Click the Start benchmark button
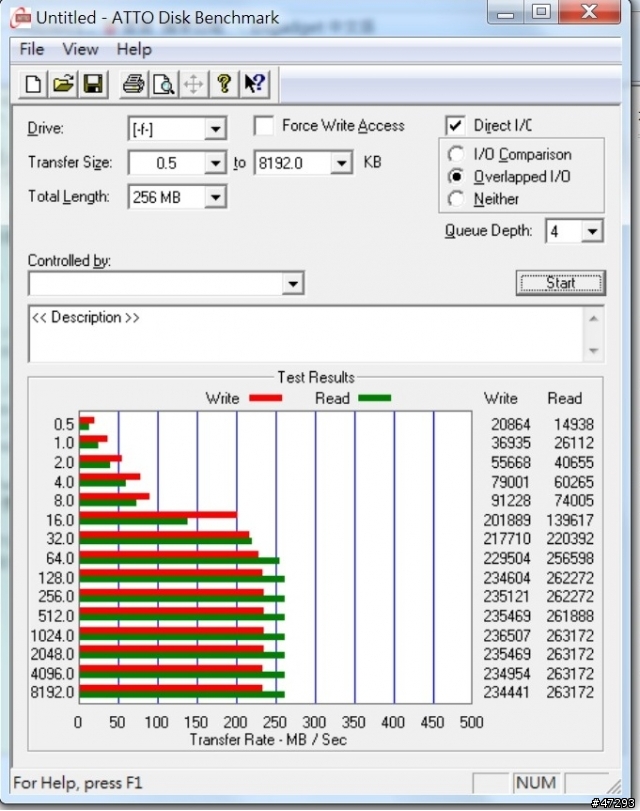 point(560,283)
